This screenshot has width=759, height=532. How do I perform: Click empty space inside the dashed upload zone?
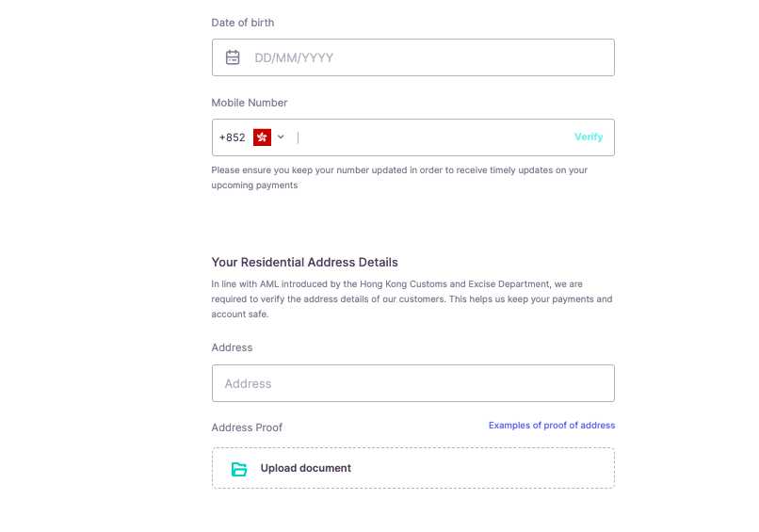490,468
